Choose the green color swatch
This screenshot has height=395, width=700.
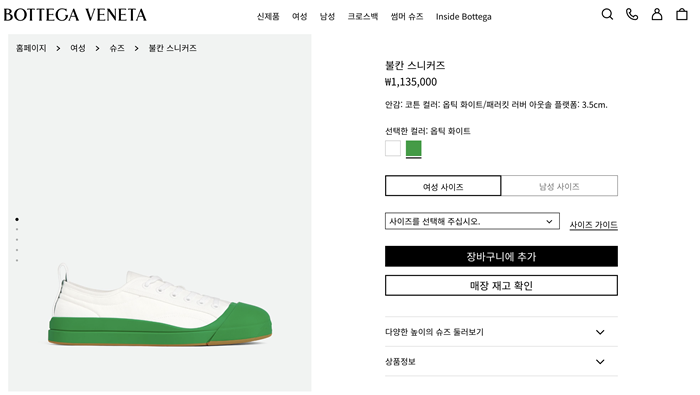[413, 148]
